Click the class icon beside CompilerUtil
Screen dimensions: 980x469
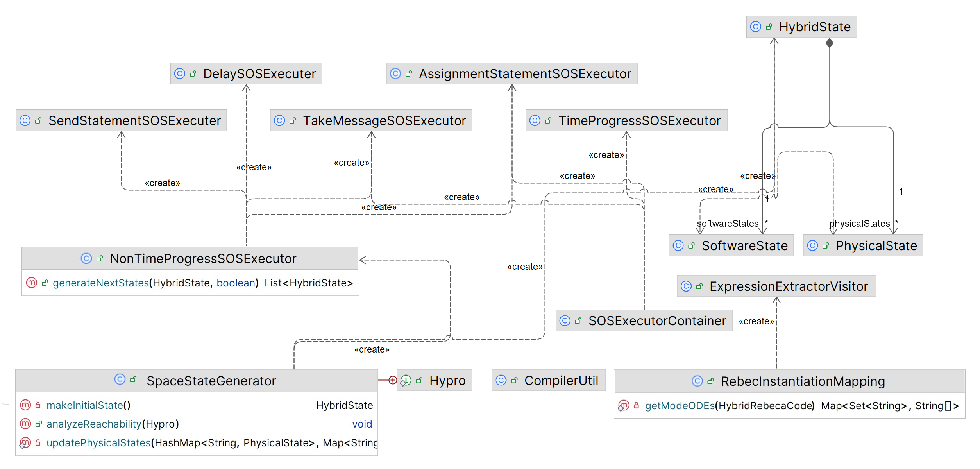click(x=501, y=380)
